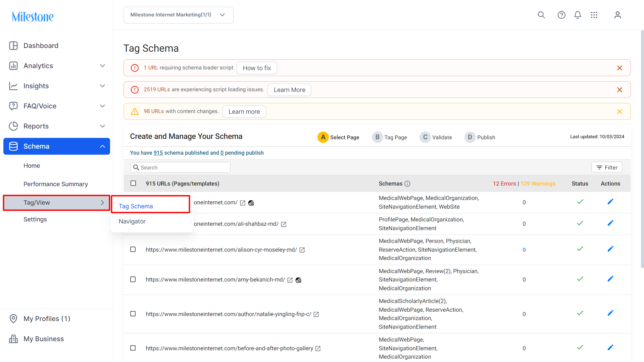Select all 915 URLs checkbox

133,183
